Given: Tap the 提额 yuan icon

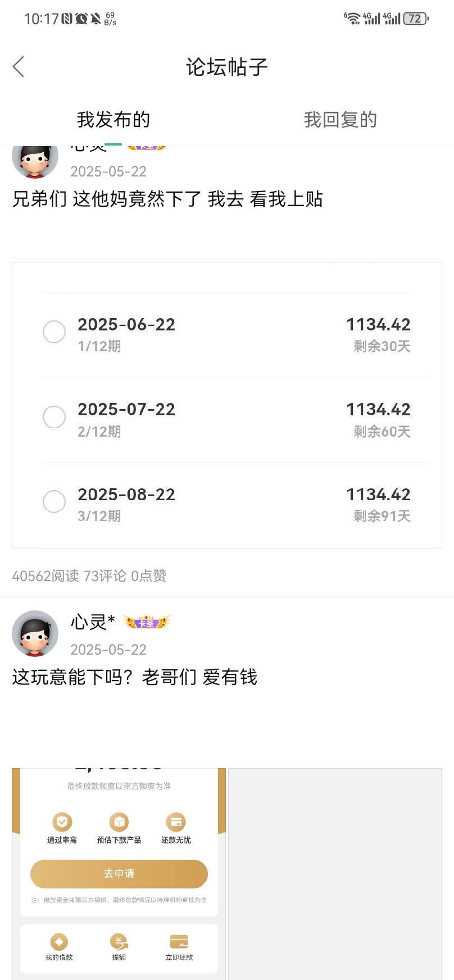Looking at the screenshot, I should pos(119,942).
